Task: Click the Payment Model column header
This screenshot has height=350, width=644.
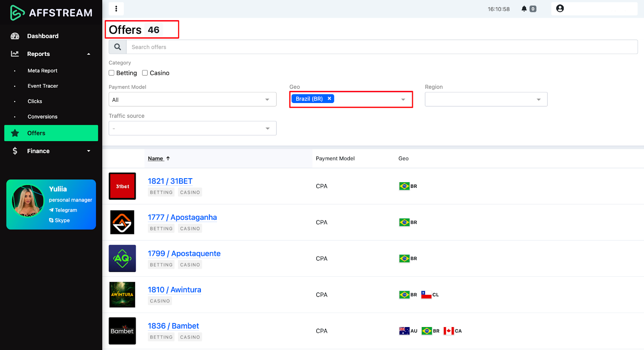Action: click(335, 159)
